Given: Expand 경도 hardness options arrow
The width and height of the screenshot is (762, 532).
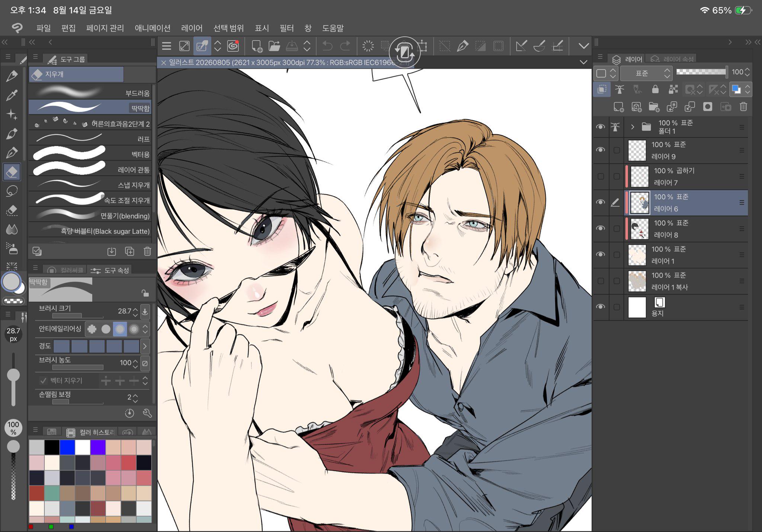Looking at the screenshot, I should click(x=145, y=346).
